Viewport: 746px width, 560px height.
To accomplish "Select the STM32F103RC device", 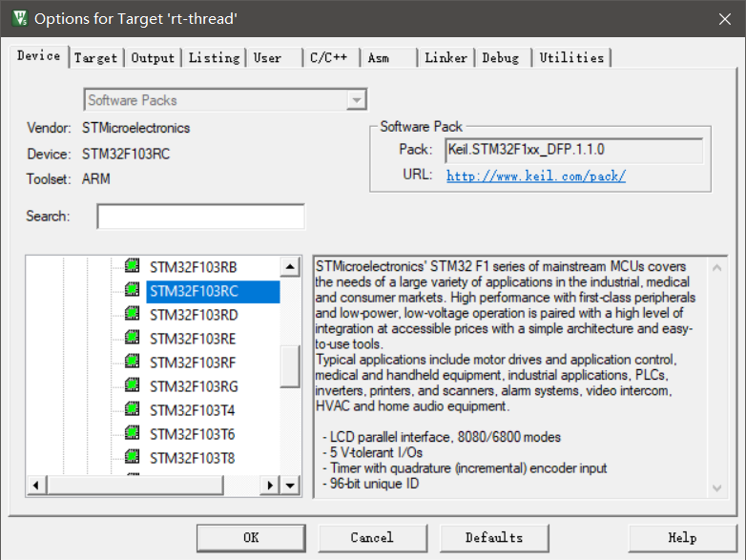I will coord(213,291).
